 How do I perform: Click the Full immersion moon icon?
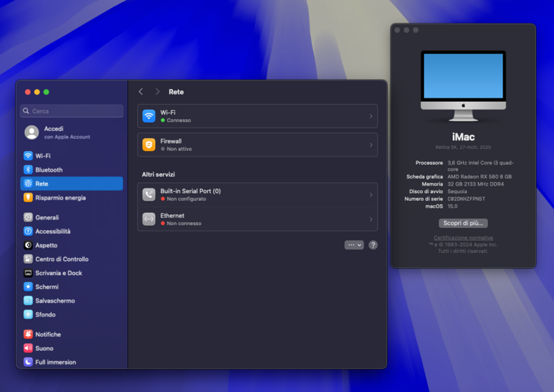[x=28, y=362]
